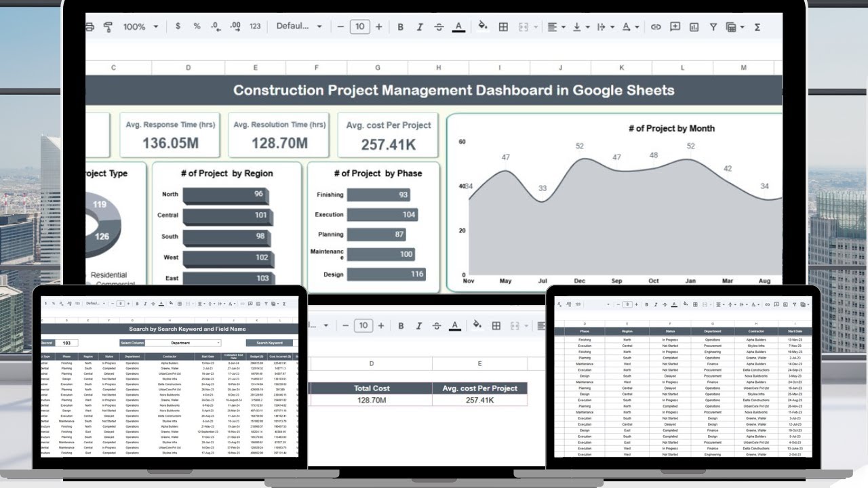Decrease font size in the large dashboard toolbar

[x=340, y=26]
